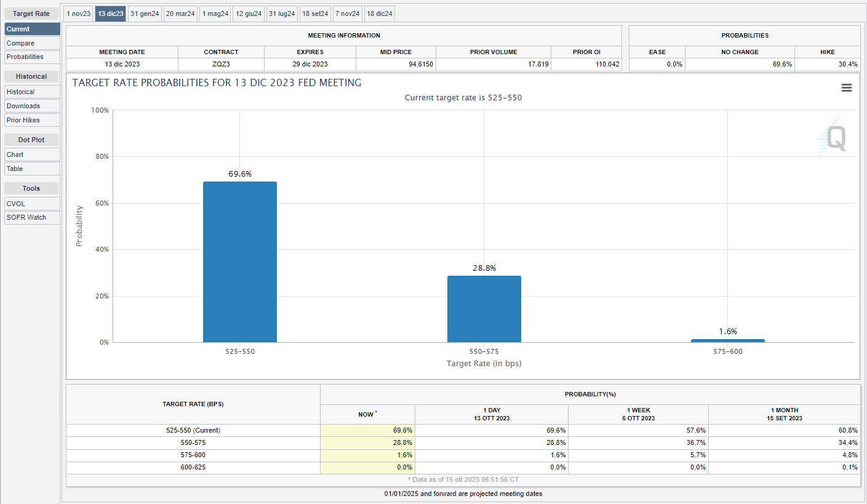View Prior Hikes page
This screenshot has width=867, height=504.
(x=32, y=120)
